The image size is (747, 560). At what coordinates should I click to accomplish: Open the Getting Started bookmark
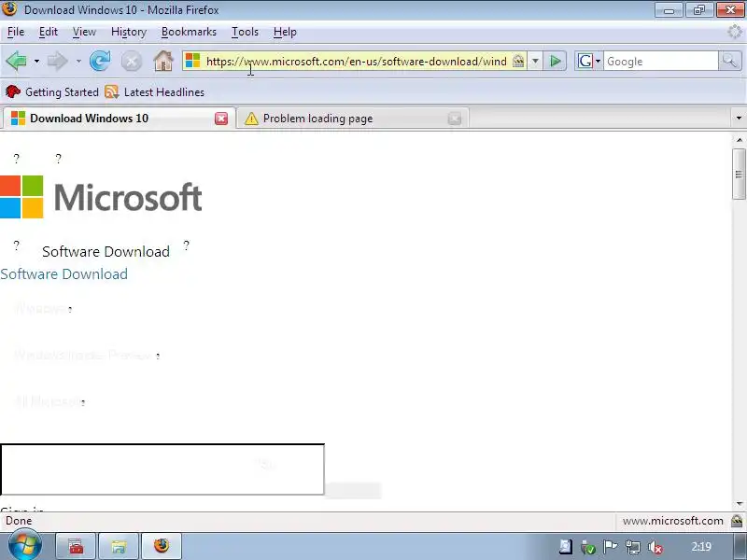pos(52,91)
